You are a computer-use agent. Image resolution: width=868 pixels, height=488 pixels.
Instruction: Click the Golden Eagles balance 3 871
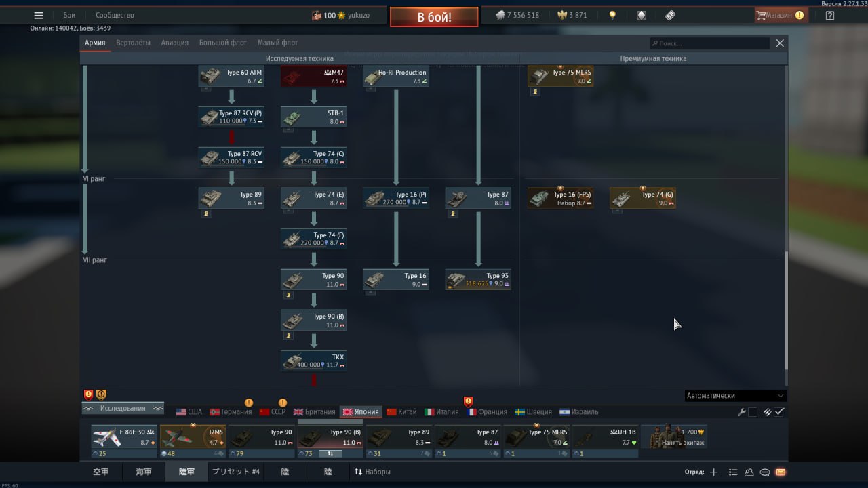coord(572,15)
